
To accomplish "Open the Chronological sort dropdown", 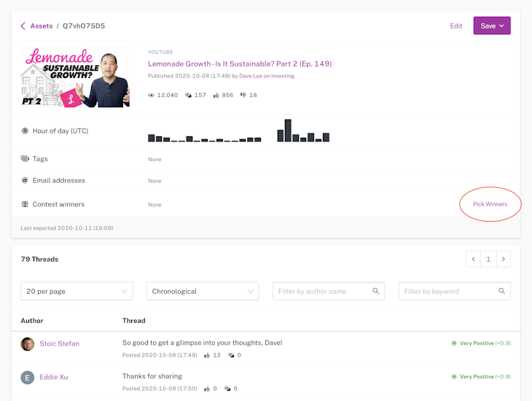I will (203, 291).
